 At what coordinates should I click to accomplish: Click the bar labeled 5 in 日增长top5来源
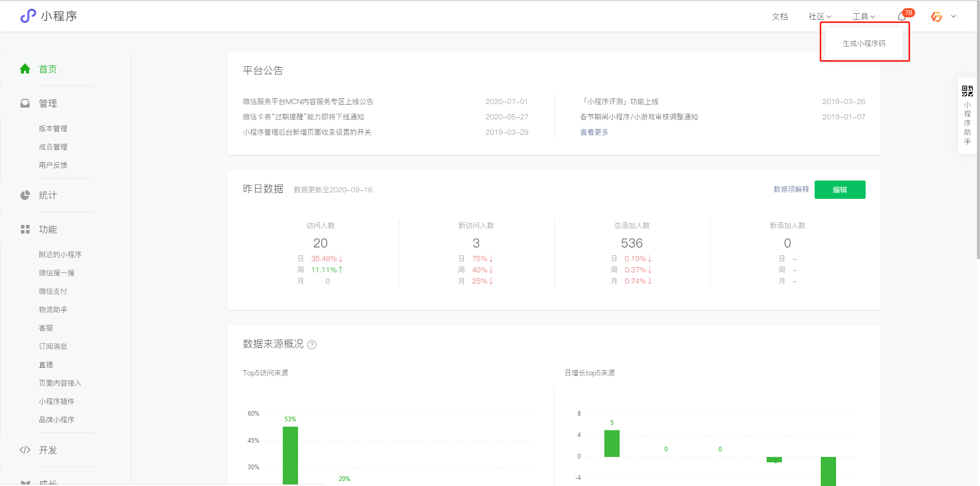(x=612, y=444)
